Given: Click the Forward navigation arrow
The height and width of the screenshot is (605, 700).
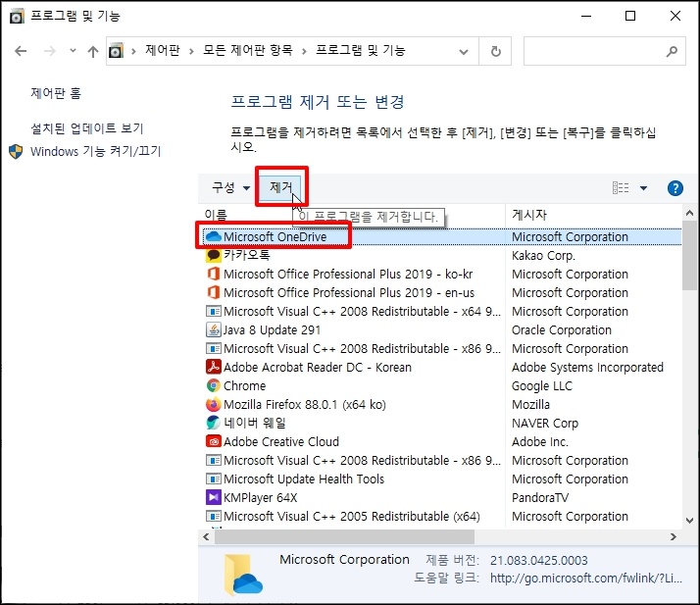Looking at the screenshot, I should coord(50,51).
